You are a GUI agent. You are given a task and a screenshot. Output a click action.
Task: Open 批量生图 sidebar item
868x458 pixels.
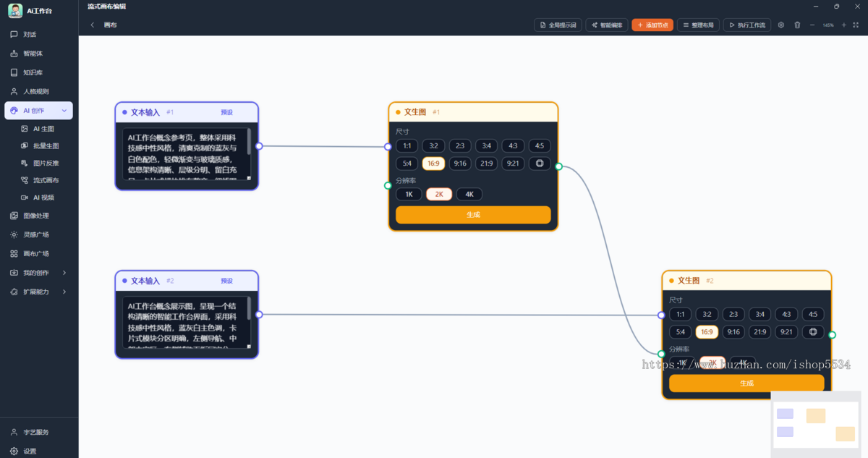[46, 145]
